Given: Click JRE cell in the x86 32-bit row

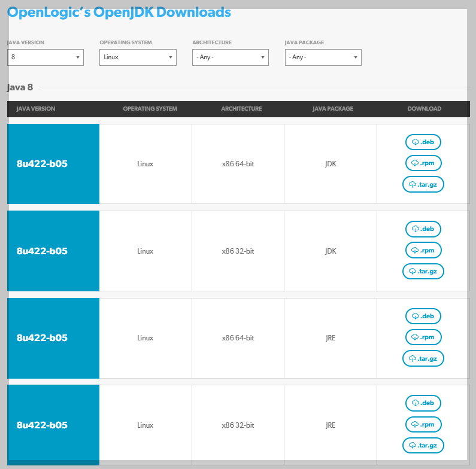Looking at the screenshot, I should (x=331, y=425).
